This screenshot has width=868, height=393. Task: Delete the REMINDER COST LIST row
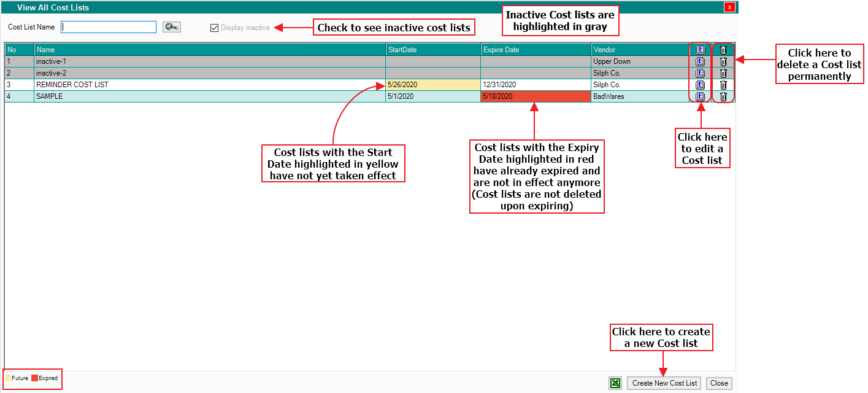click(x=723, y=85)
